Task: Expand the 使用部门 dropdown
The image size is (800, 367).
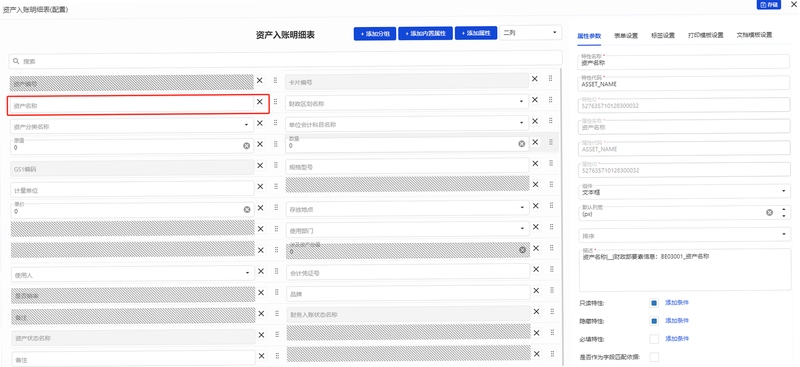Action: point(521,229)
